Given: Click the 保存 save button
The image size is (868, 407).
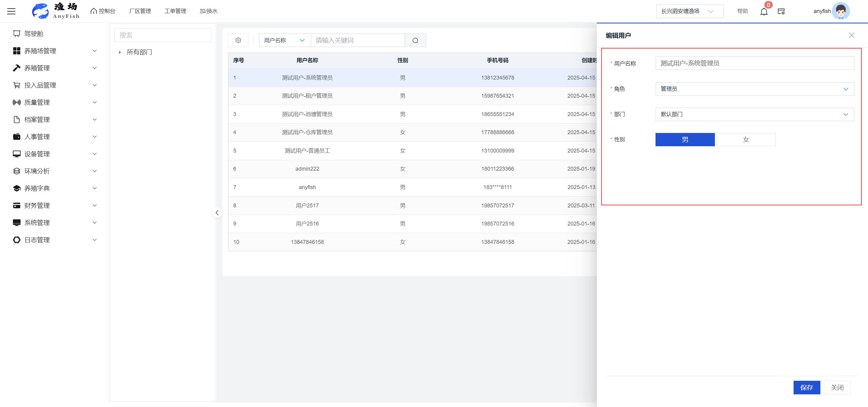Looking at the screenshot, I should click(x=806, y=387).
